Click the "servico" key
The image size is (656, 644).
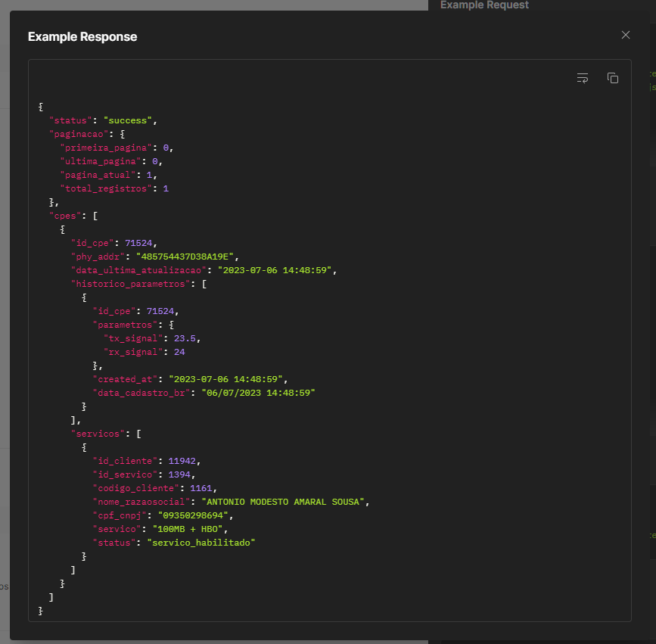pyautogui.click(x=117, y=529)
